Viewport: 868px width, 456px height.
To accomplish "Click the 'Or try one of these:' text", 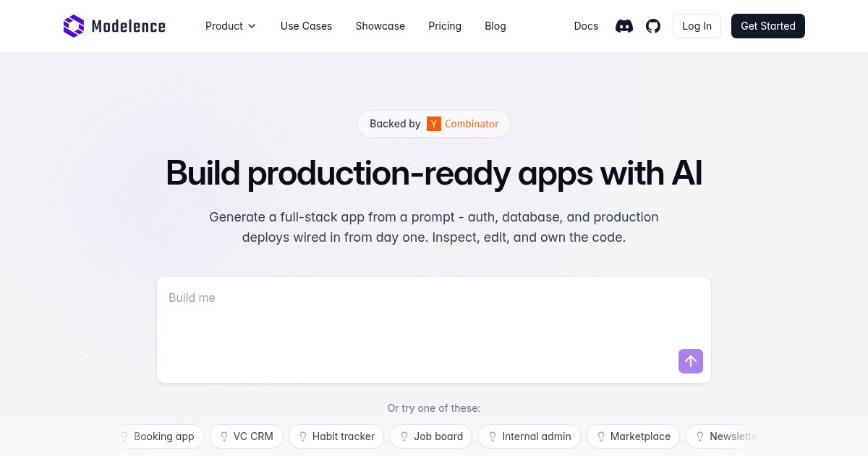I will coord(434,408).
